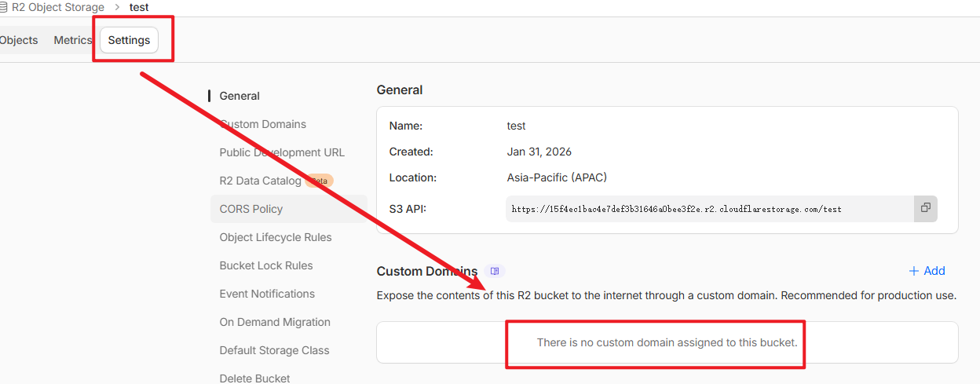Go to R2 Object Storage breadcrumb
Image resolution: width=980 pixels, height=384 pixels.
57,7
